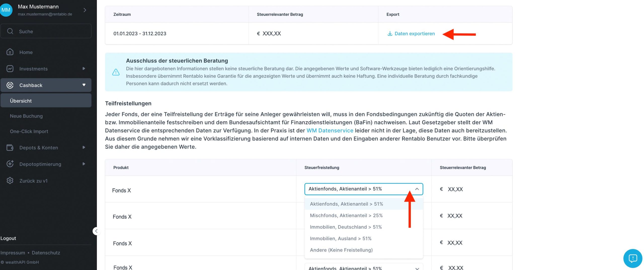
Task: Open Neue Buchung in sidebar
Action: 26,116
